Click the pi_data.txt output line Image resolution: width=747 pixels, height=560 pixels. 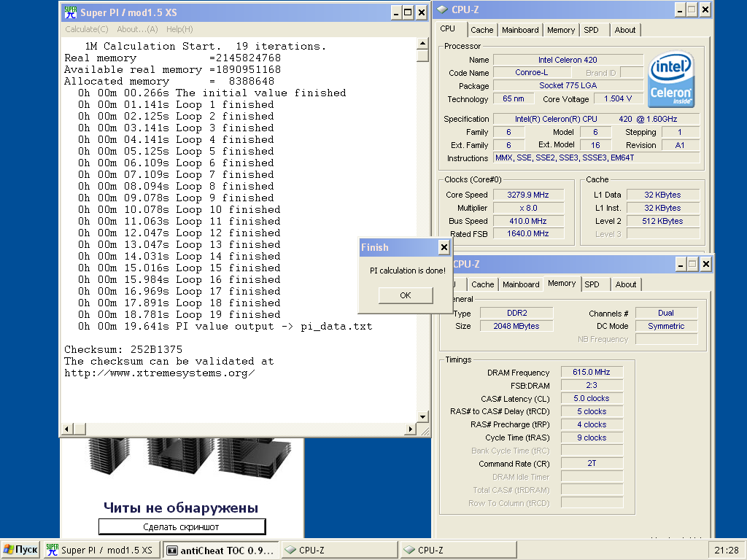[225, 326]
